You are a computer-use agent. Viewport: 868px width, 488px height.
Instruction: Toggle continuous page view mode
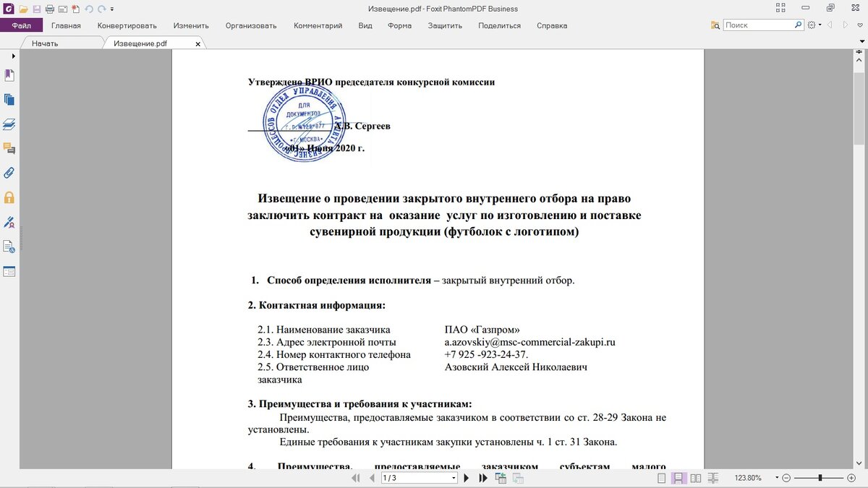(678, 478)
